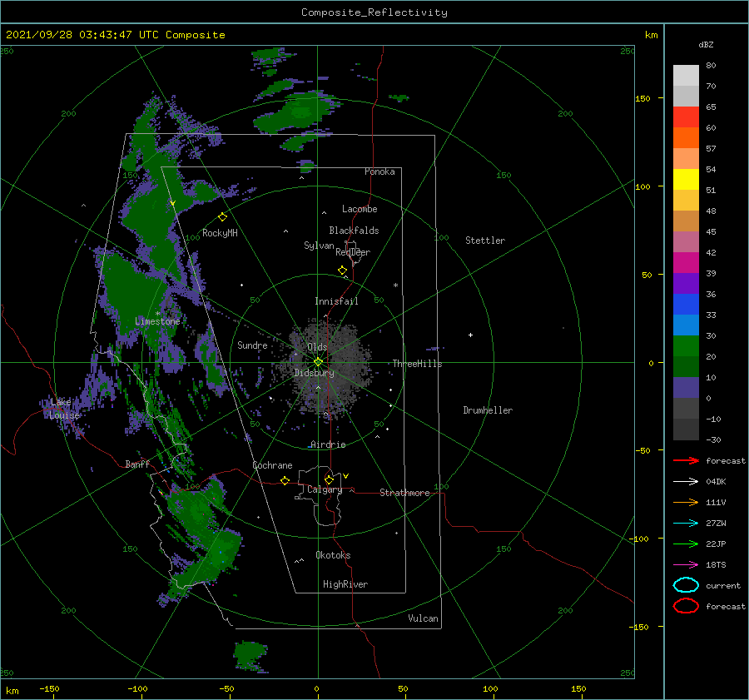Click yellow diamond marker below Cochrane
This screenshot has width=749, height=700.
[285, 480]
